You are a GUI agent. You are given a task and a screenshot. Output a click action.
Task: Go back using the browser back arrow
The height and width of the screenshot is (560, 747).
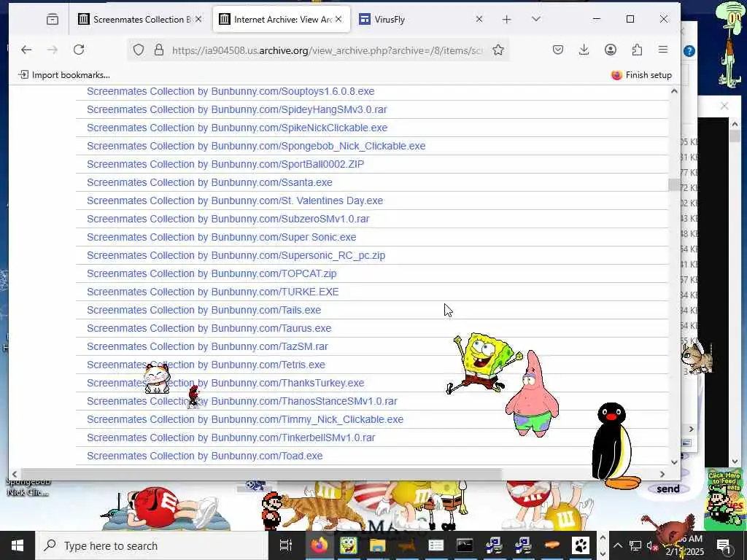pos(26,50)
